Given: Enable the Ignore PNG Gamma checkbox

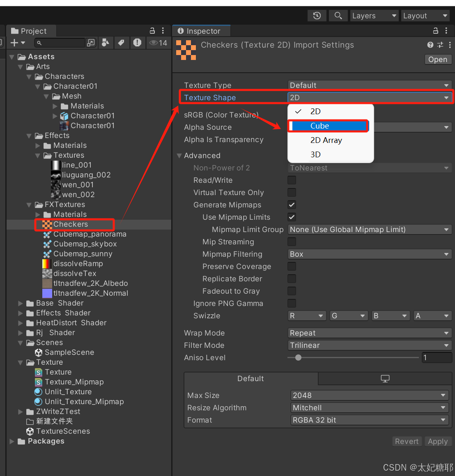Looking at the screenshot, I should click(292, 303).
